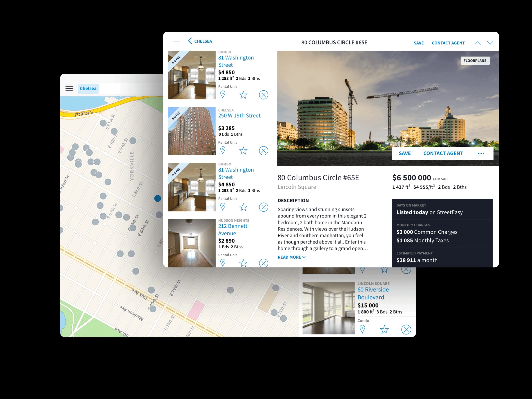This screenshot has height=399, width=532.
Task: Dismiss the 212 Bennett Avenue listing
Action: (x=263, y=263)
